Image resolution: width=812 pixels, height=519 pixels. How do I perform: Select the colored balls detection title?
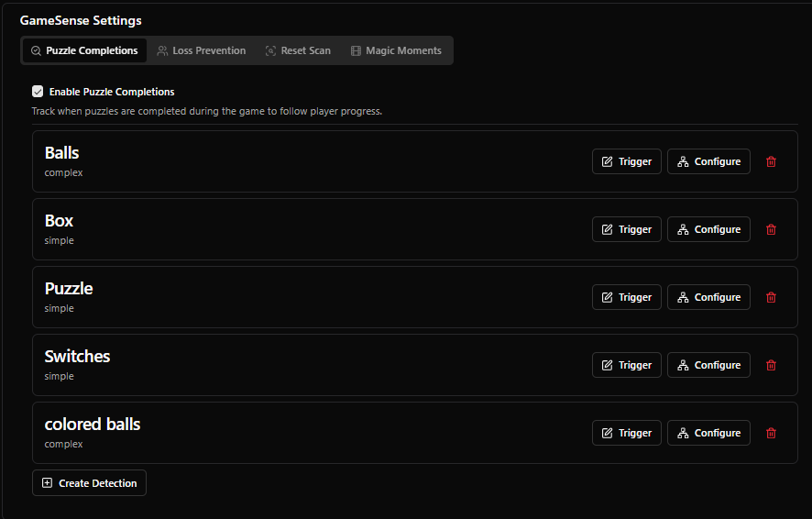(93, 425)
